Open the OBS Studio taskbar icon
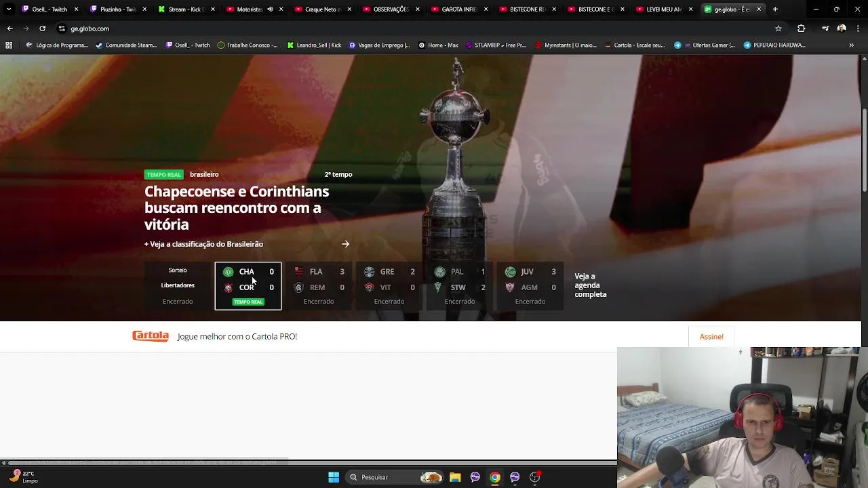Screen dimensions: 868x488 point(535,477)
